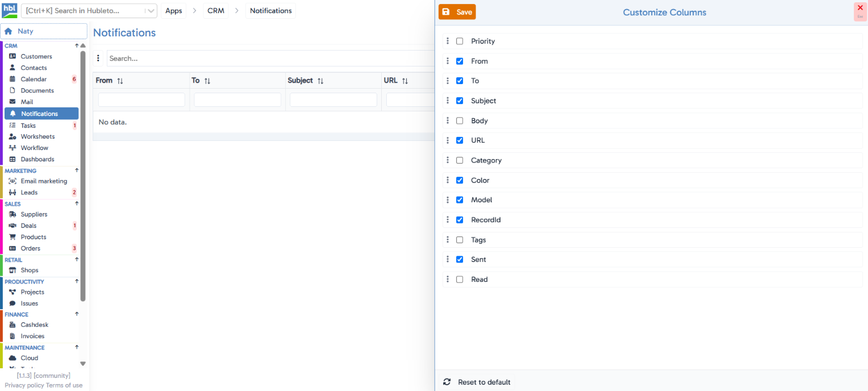Viewport: 868px width, 391px height.
Task: Click the Subject column filter field
Action: point(333,100)
